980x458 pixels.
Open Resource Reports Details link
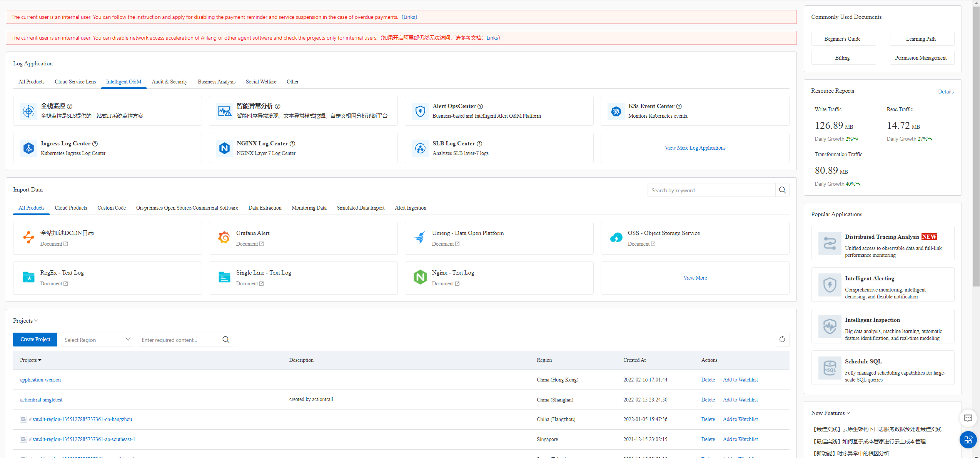[x=946, y=92]
